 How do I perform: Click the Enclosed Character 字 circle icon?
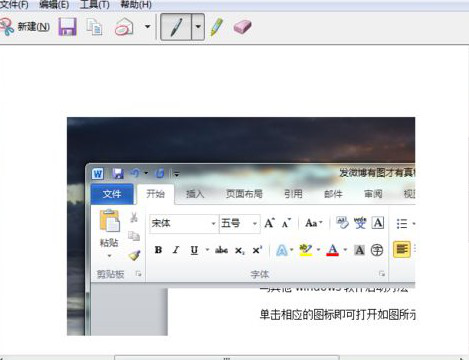(x=377, y=250)
